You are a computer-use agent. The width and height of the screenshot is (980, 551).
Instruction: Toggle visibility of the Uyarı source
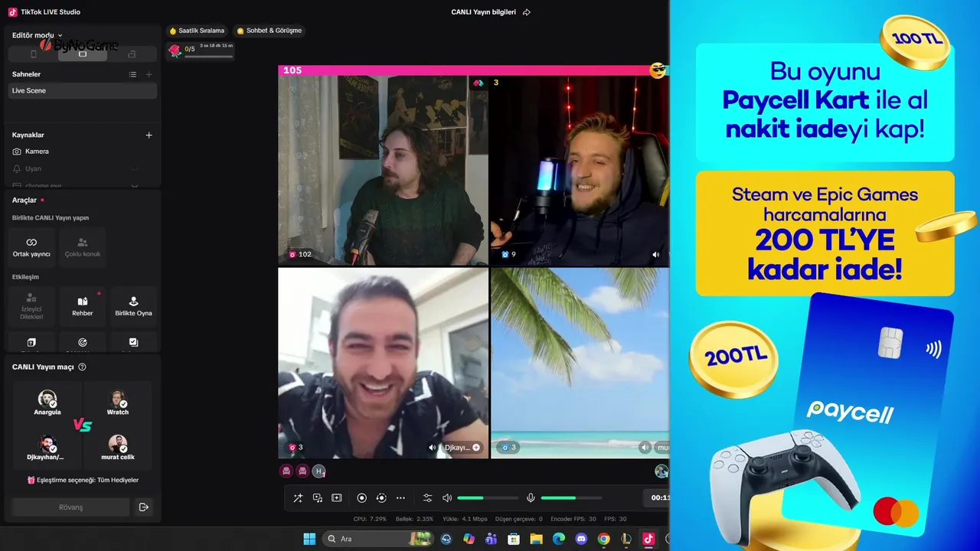[x=135, y=168]
